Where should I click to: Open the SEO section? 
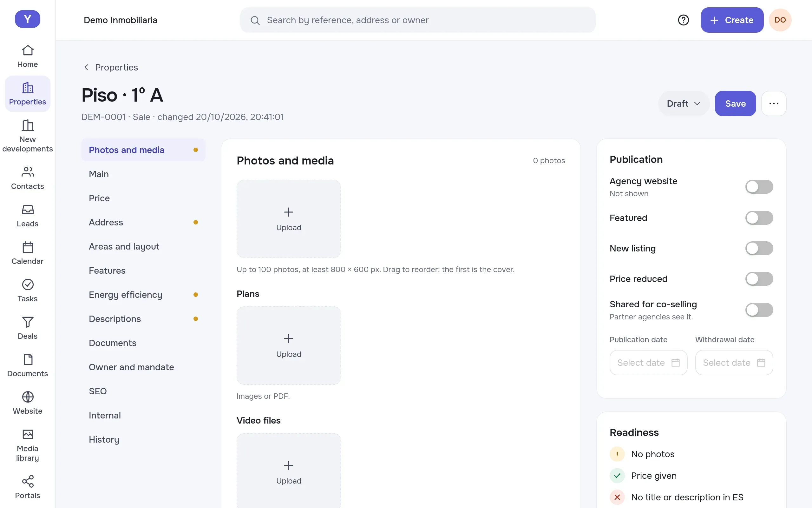[143, 391]
